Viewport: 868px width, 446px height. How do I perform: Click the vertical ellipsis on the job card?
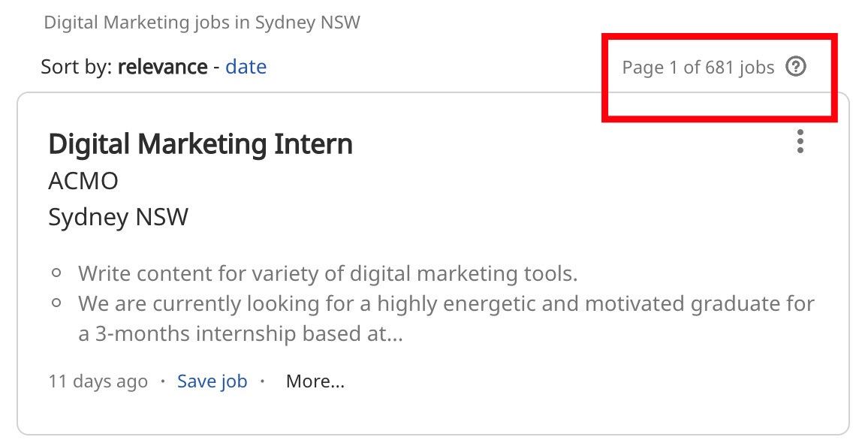pyautogui.click(x=800, y=140)
